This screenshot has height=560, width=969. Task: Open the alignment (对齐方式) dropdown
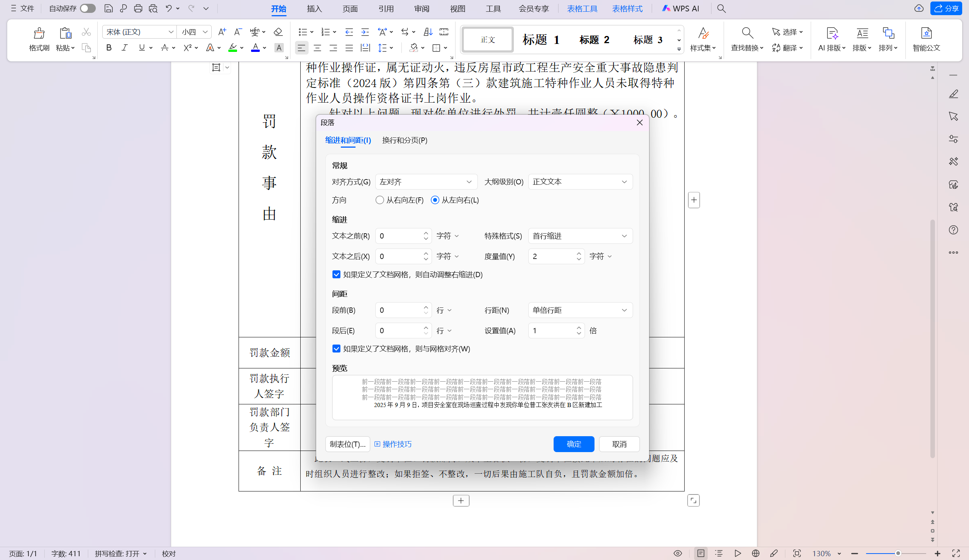pyautogui.click(x=426, y=181)
